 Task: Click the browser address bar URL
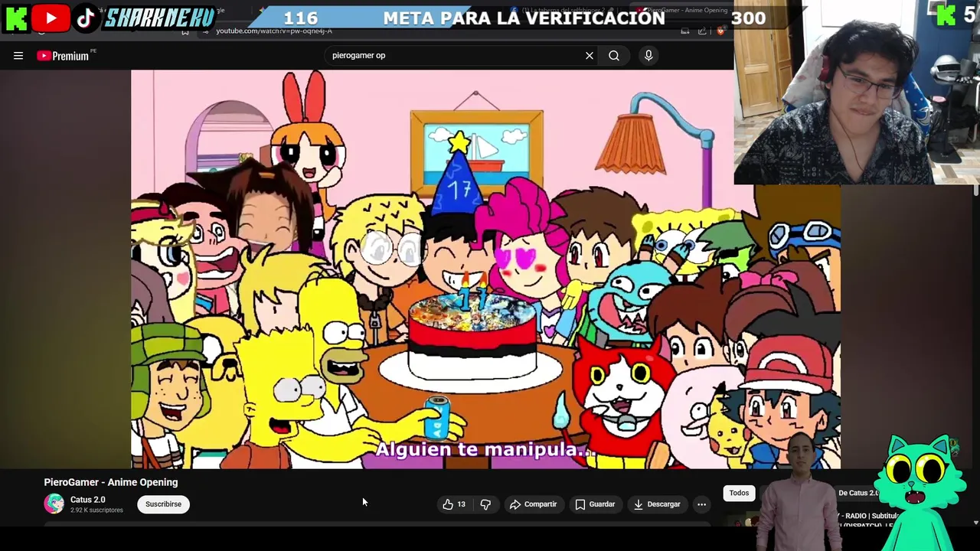(x=274, y=31)
